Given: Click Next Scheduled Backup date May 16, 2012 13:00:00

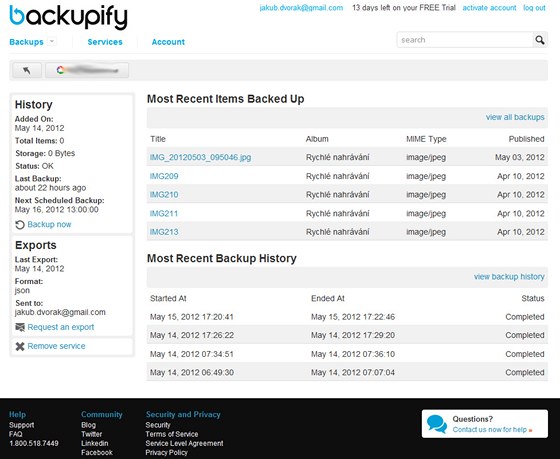Looking at the screenshot, I should click(x=56, y=210).
